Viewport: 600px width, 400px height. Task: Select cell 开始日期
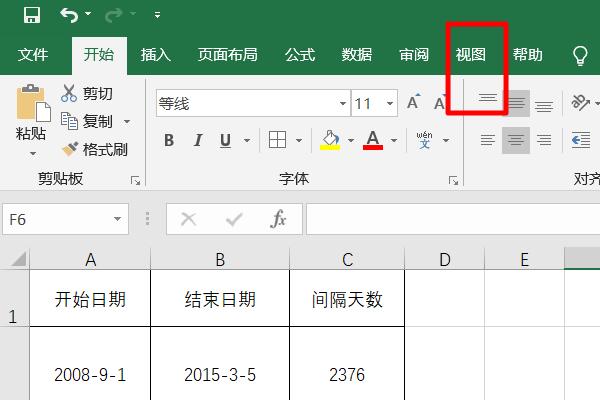pos(90,299)
